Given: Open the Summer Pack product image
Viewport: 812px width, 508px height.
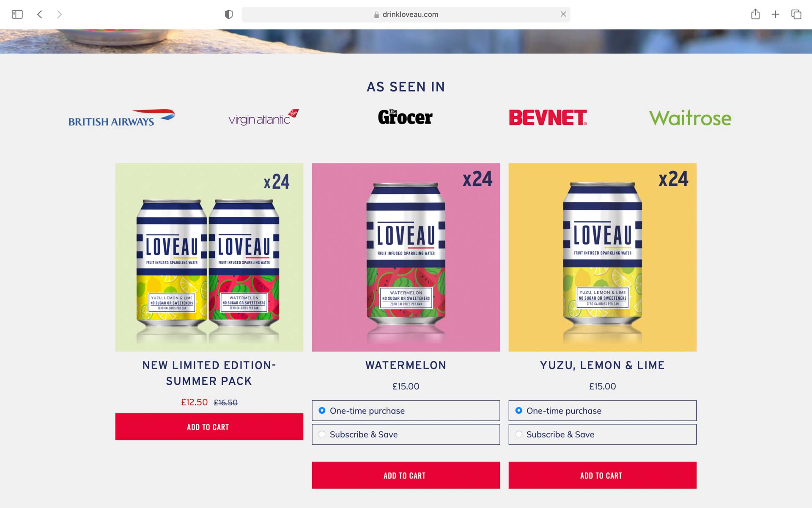Looking at the screenshot, I should pyautogui.click(x=209, y=257).
